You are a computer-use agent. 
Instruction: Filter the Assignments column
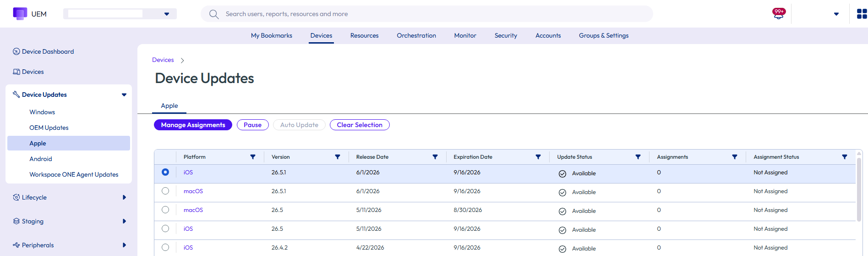coord(735,157)
